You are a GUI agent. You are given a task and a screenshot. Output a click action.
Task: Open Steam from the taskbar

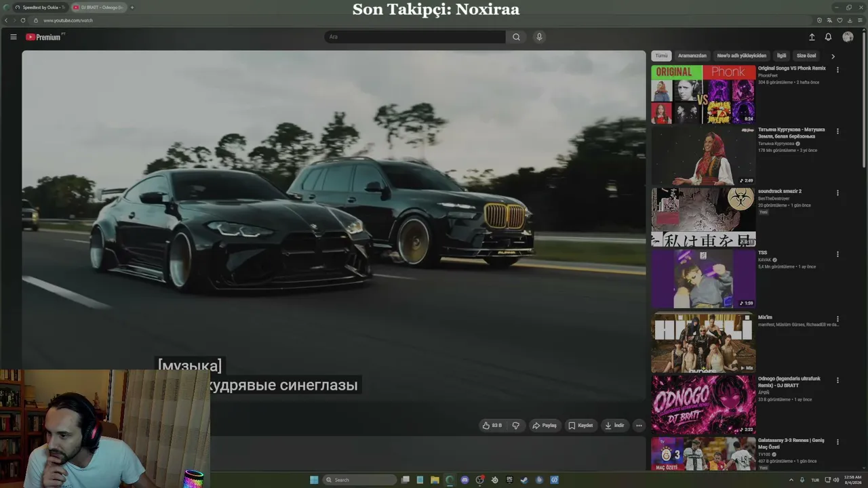524,480
